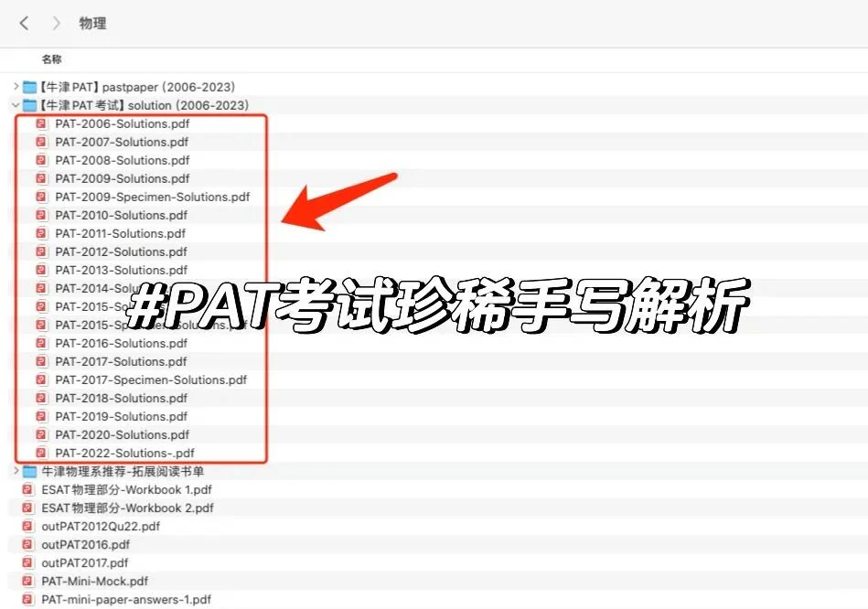Click PDF icon of PAT-Mini-Mock.pdf
Viewport: 868px width, 609px height.
[x=27, y=581]
